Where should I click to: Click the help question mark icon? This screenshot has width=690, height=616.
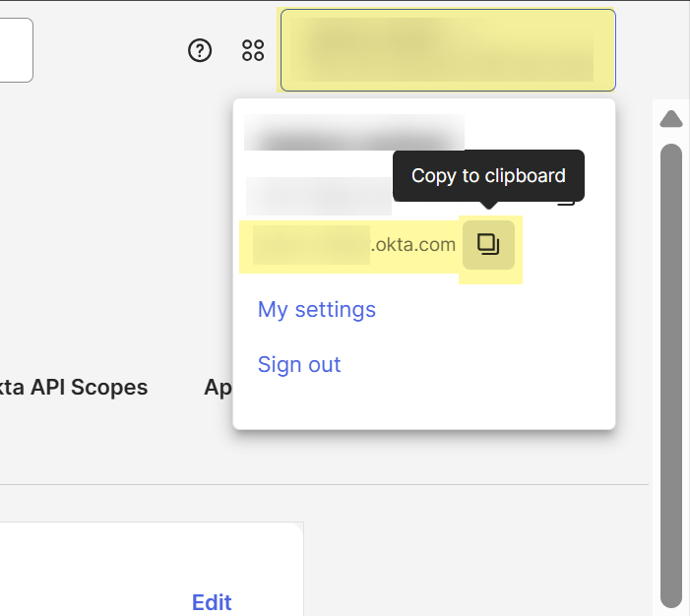200,50
